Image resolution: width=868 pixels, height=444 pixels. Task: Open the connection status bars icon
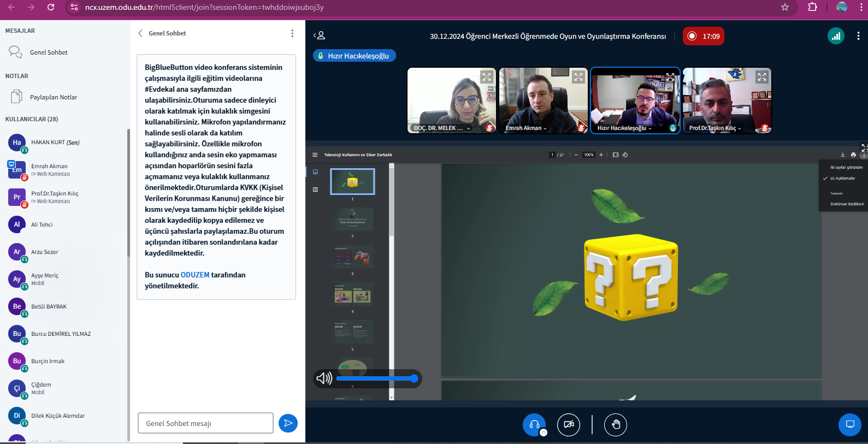pos(836,36)
